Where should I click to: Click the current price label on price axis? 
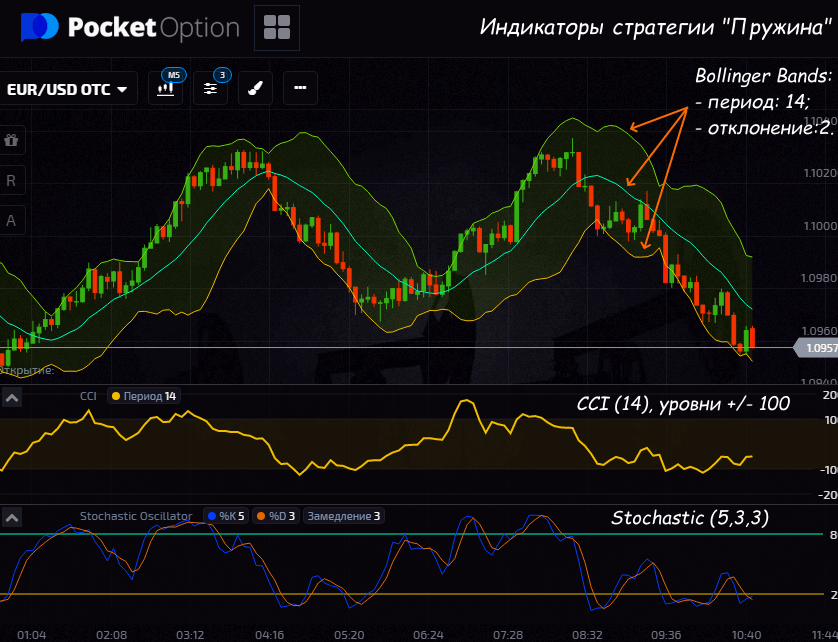(816, 348)
